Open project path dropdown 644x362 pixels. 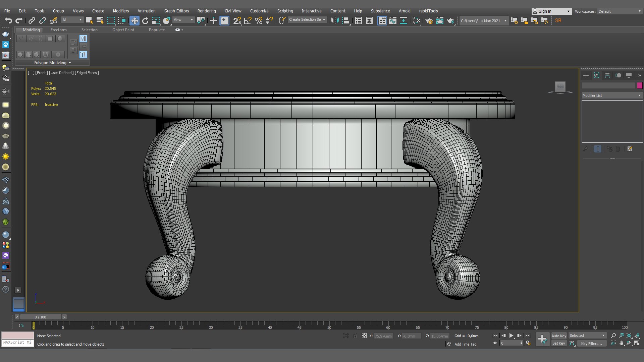pyautogui.click(x=484, y=21)
